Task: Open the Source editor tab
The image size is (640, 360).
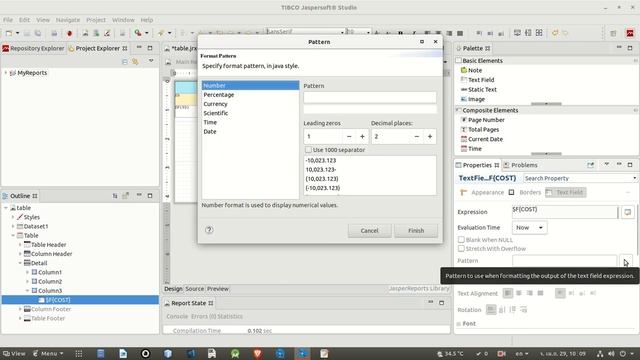Action: click(x=194, y=289)
